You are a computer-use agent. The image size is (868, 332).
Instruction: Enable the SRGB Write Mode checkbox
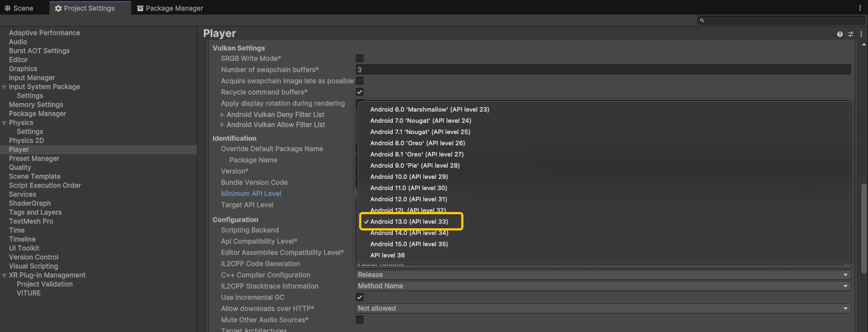click(360, 58)
